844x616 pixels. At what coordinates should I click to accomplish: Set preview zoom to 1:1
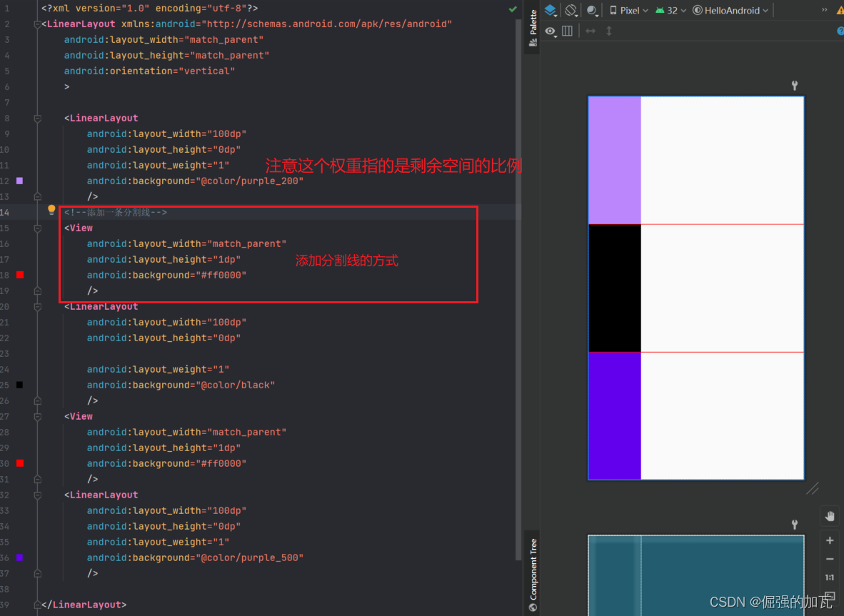(830, 577)
